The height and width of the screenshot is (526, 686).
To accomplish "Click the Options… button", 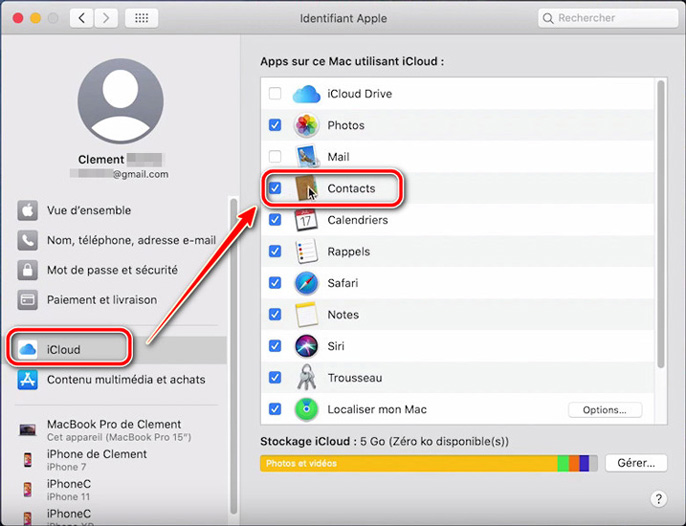I will (x=605, y=410).
